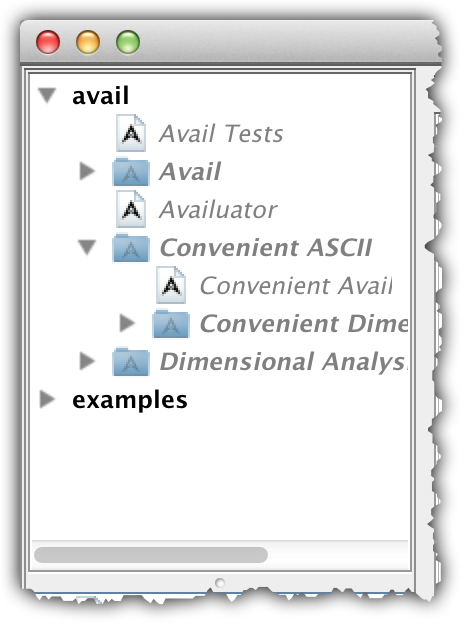The height and width of the screenshot is (626, 464).
Task: Click the Avail package folder icon
Action: point(131,172)
